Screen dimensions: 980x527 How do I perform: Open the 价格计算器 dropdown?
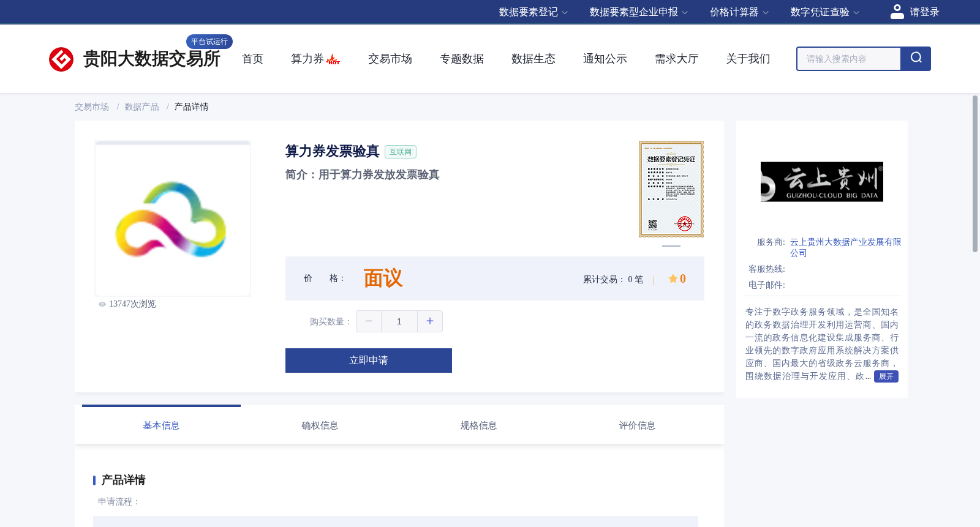pos(739,12)
